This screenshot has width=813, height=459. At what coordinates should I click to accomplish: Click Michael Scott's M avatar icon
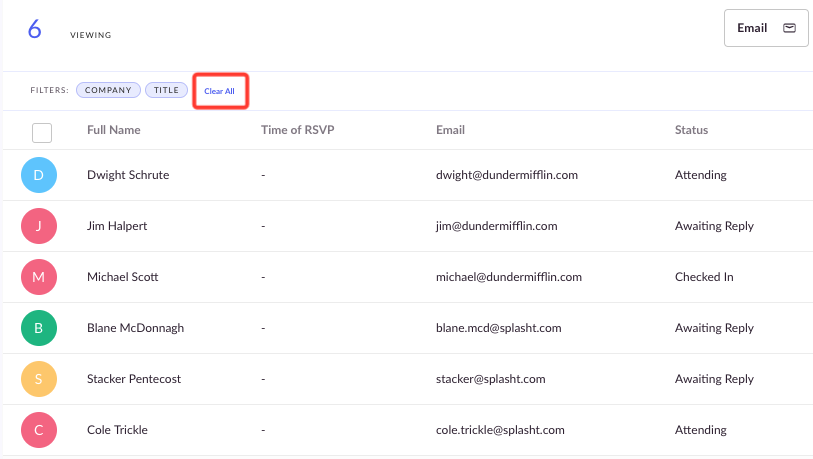point(39,277)
